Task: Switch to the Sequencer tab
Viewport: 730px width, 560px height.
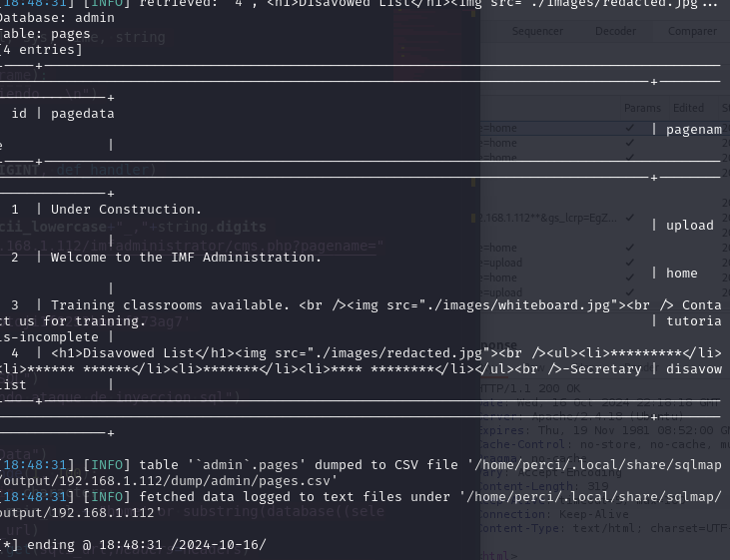Action: (537, 31)
